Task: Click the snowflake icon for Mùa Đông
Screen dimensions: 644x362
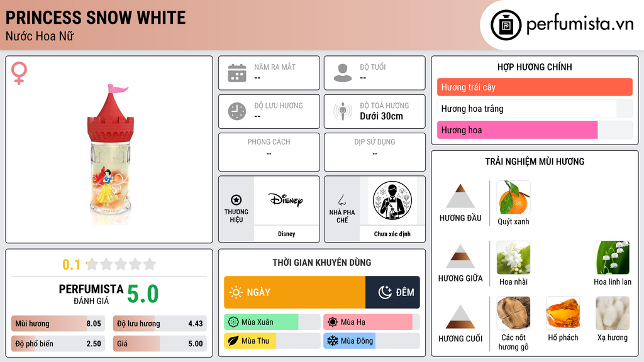Action: tap(333, 341)
